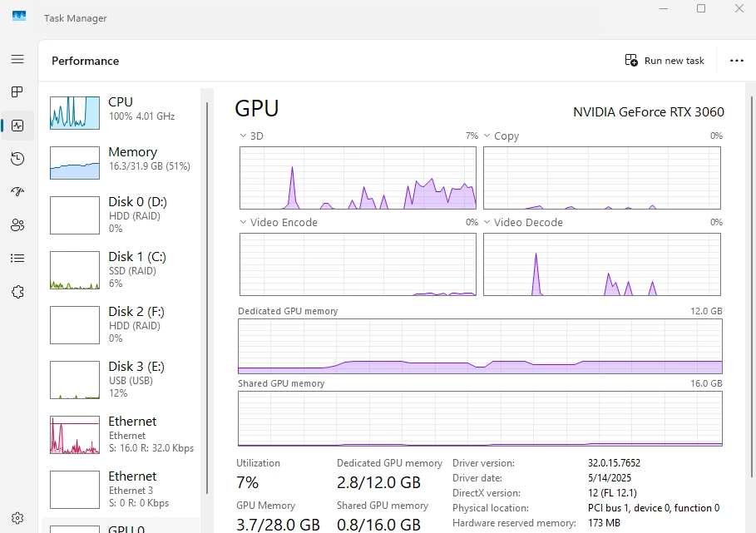Click PCI bus 1 physical location value
The height and width of the screenshot is (533, 756).
(x=654, y=508)
